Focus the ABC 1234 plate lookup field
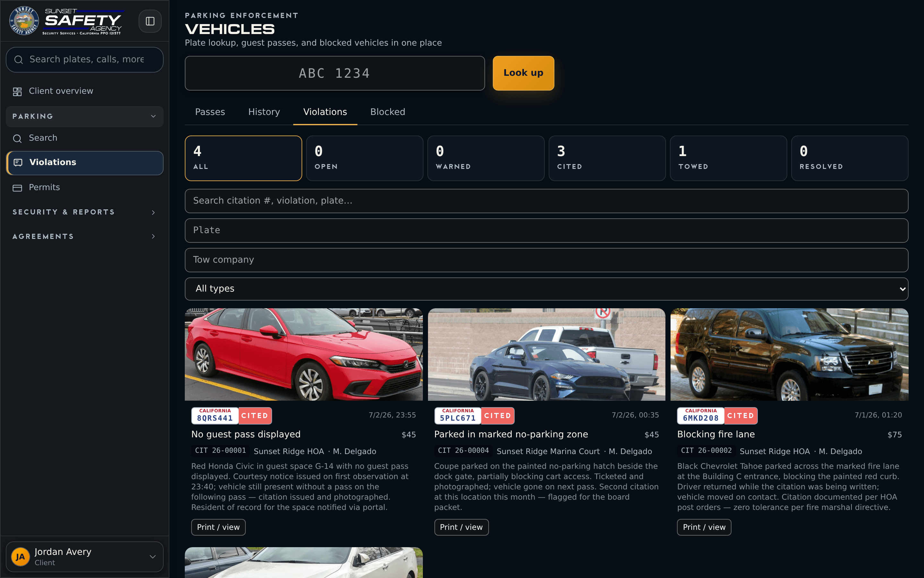Image resolution: width=924 pixels, height=578 pixels. click(x=335, y=74)
